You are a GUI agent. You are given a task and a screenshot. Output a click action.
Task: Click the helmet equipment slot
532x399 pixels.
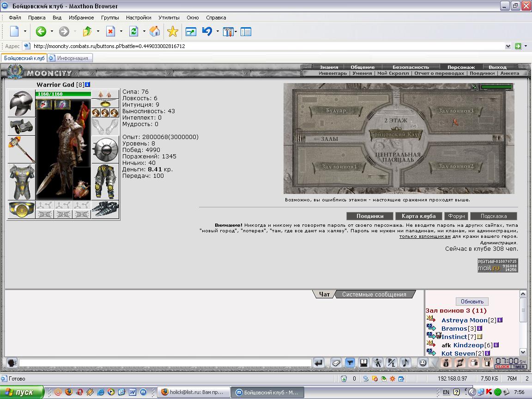click(21, 103)
